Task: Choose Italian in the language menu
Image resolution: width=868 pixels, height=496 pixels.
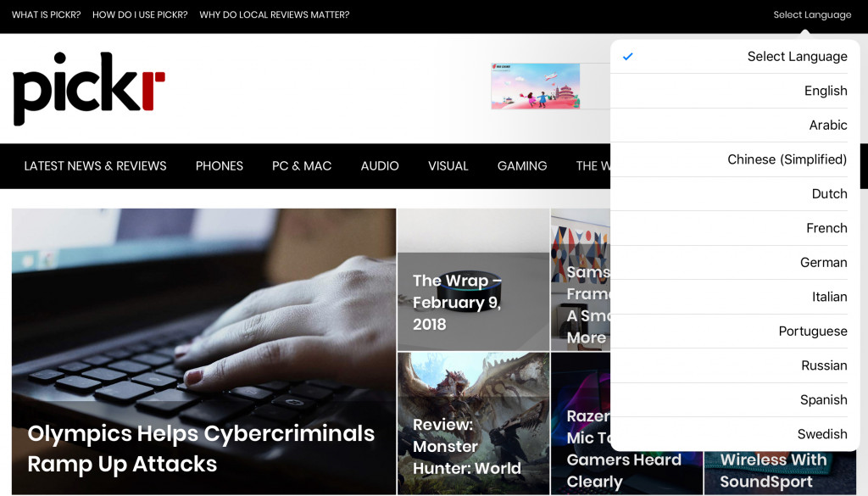Action: [x=735, y=297]
